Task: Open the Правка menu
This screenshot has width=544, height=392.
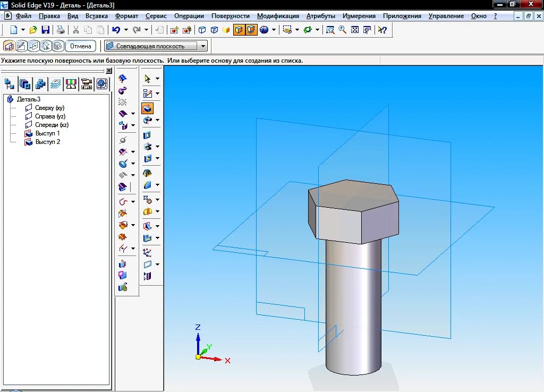Action: [x=49, y=16]
